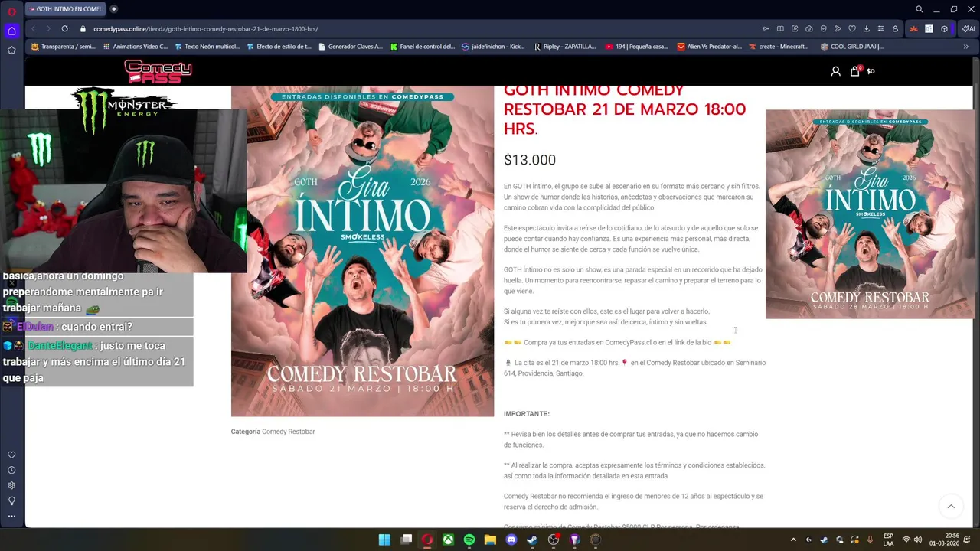Open Discord from taskbar
This screenshot has width=980, height=551.
pyautogui.click(x=511, y=540)
